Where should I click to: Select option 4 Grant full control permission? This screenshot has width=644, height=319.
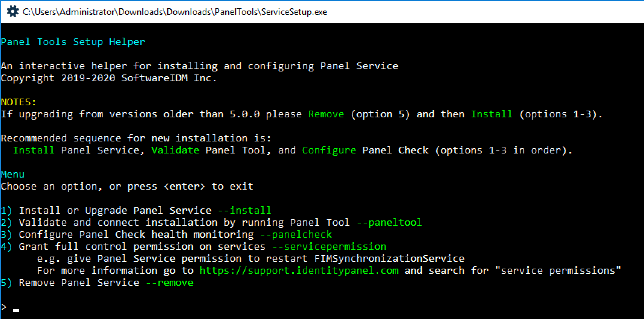(194, 246)
